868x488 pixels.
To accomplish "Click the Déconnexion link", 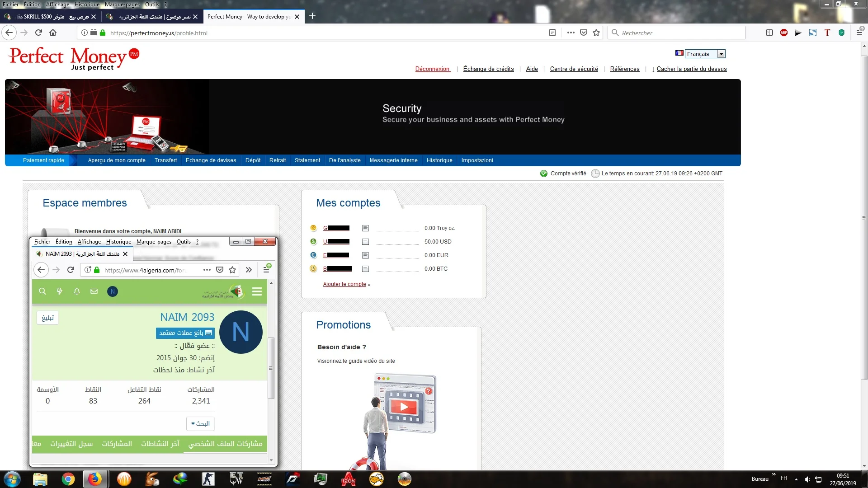I will click(x=433, y=69).
